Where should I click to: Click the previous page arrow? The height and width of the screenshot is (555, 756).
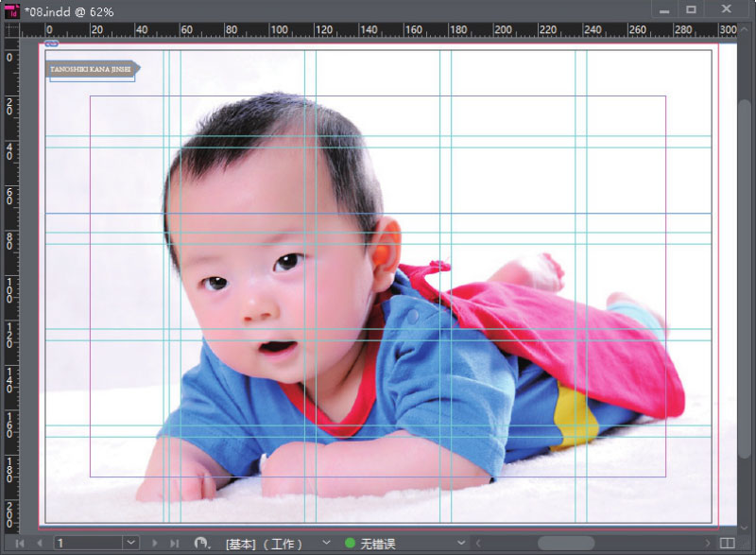coord(40,544)
